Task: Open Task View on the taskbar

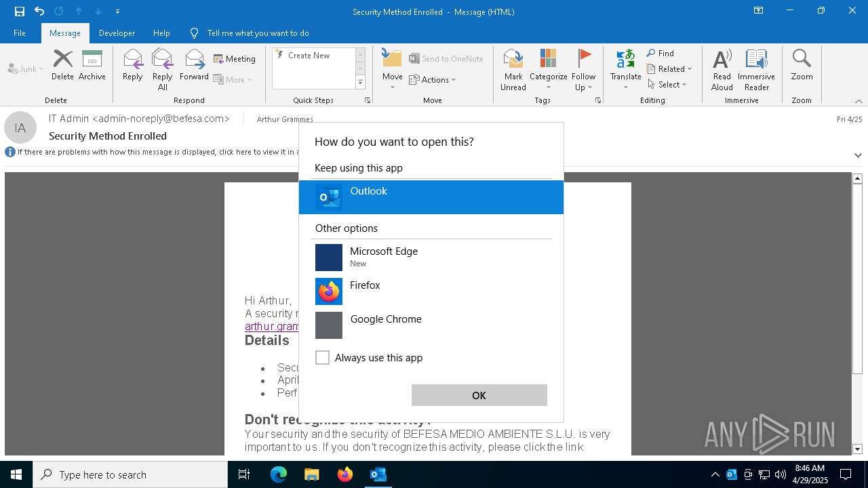Action: (244, 474)
